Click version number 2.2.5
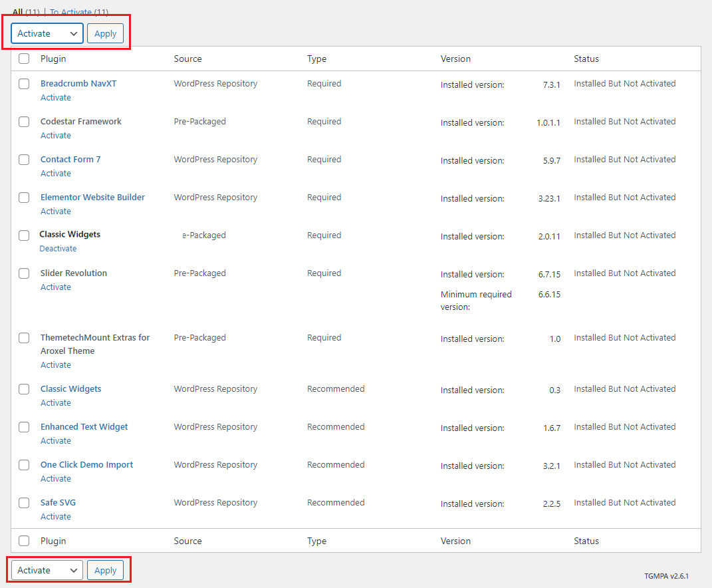 [552, 504]
